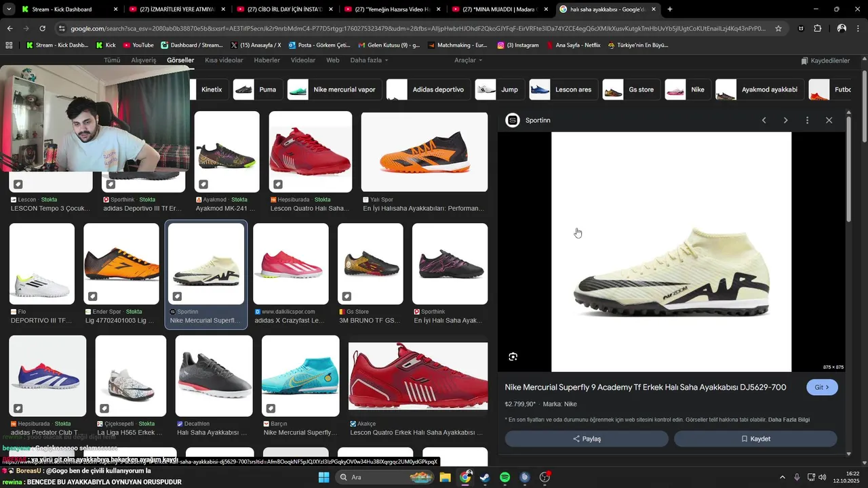Click the microphone icon in system tray

point(797,477)
